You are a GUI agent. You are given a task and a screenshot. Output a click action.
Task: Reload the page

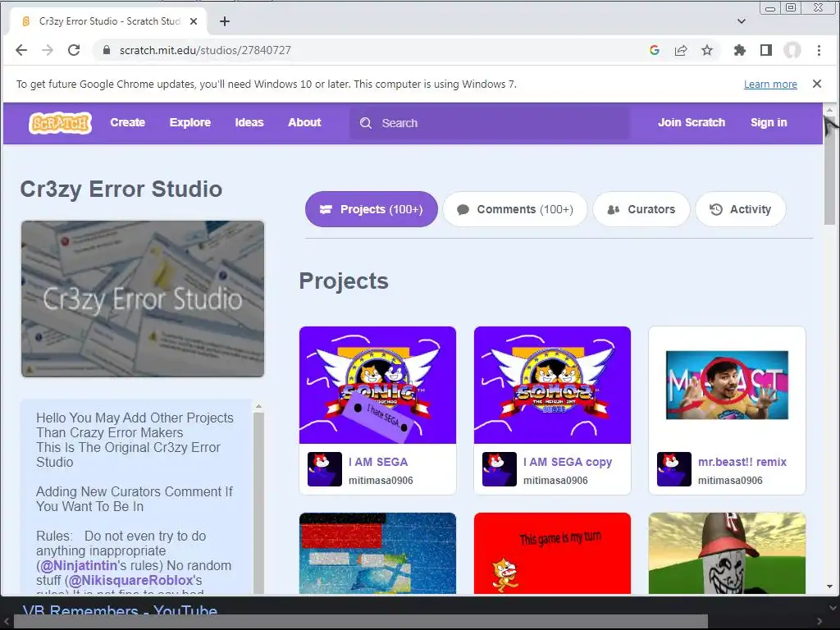pyautogui.click(x=74, y=50)
